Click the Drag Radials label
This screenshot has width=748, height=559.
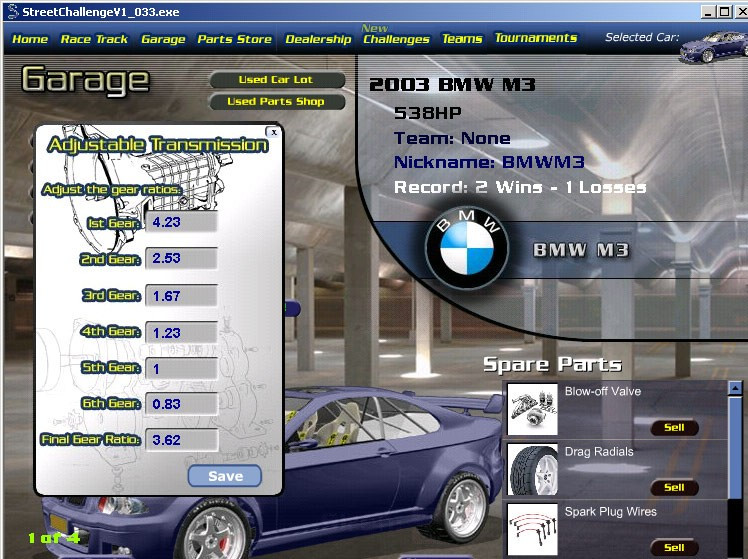(x=599, y=451)
